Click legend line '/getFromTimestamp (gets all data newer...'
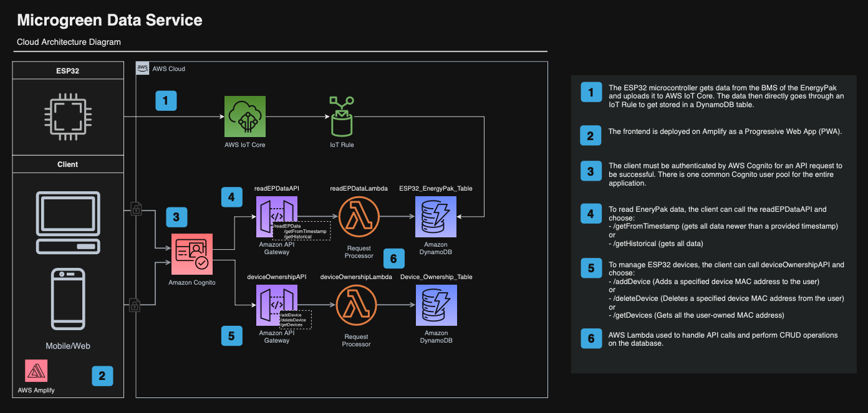 [x=723, y=225]
